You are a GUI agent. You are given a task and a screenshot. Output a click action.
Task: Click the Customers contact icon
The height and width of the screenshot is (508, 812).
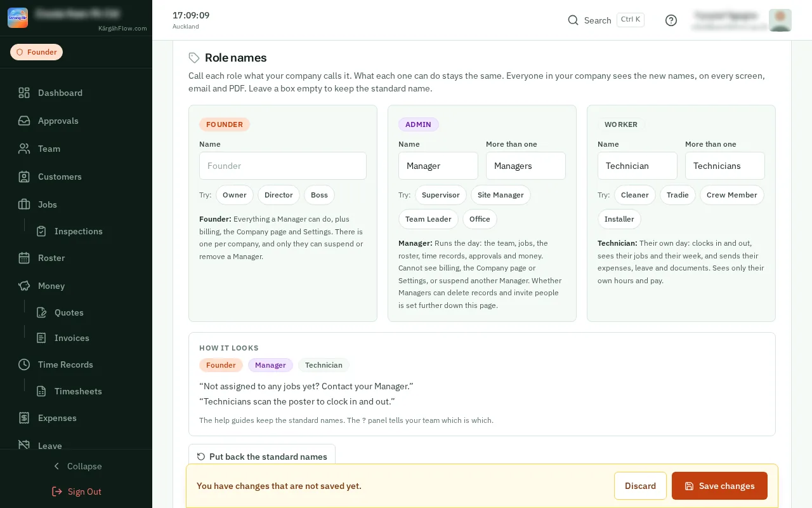pos(24,177)
